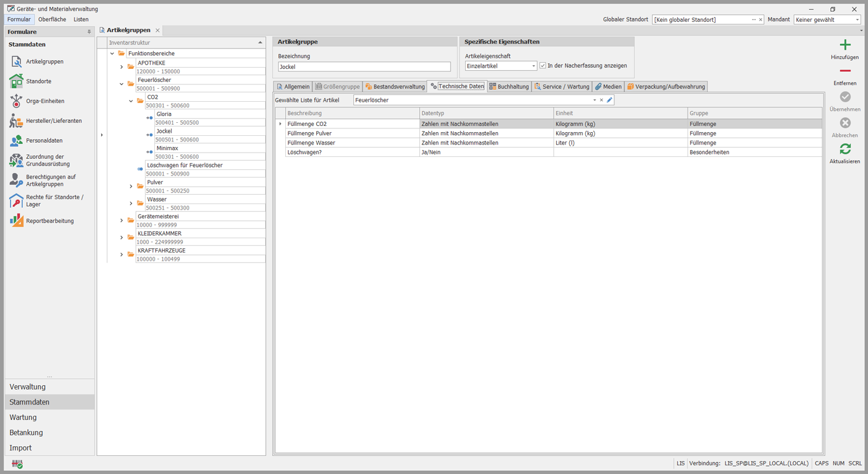Click the pencil edit icon beside Feuerlöscher list
This screenshot has height=474, width=868.
609,100
